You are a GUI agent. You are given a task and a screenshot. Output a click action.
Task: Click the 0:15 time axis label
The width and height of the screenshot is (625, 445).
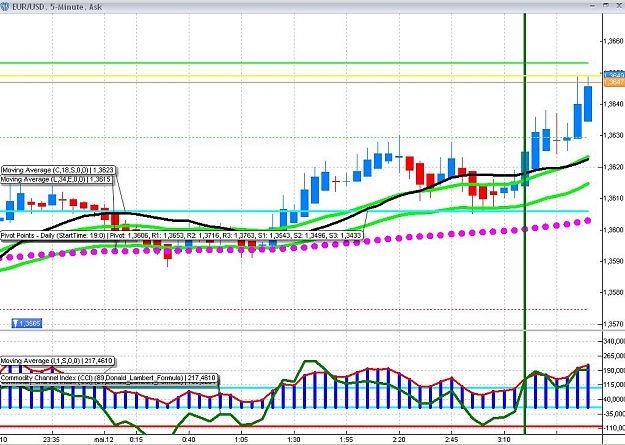136,439
